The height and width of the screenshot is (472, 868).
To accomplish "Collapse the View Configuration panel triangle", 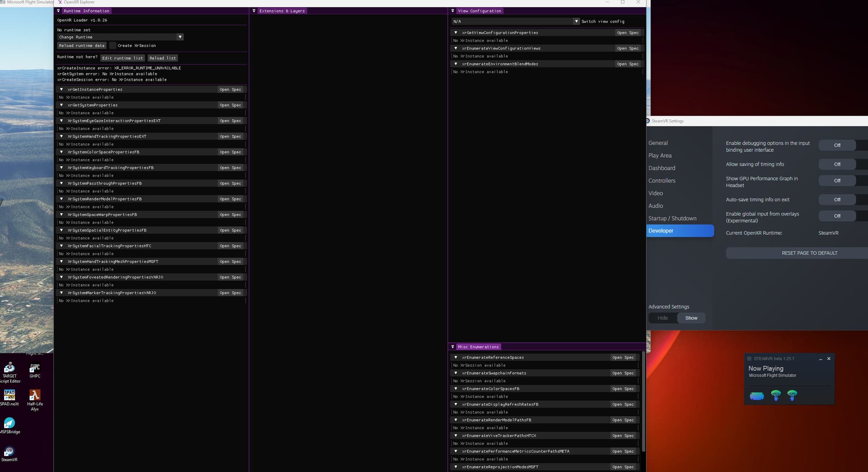I will [x=453, y=11].
